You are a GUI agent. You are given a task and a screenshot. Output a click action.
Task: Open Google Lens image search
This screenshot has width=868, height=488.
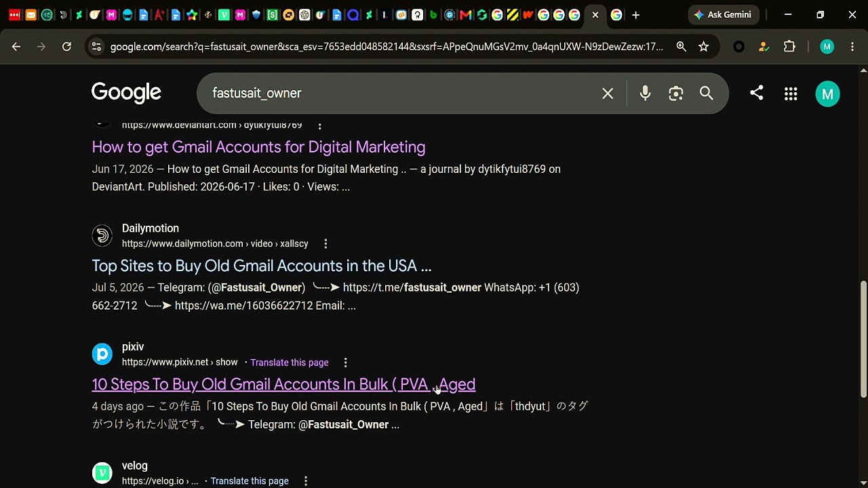click(676, 94)
